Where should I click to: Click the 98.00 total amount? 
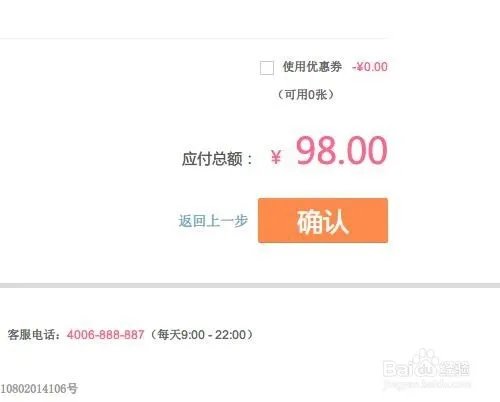(342, 151)
